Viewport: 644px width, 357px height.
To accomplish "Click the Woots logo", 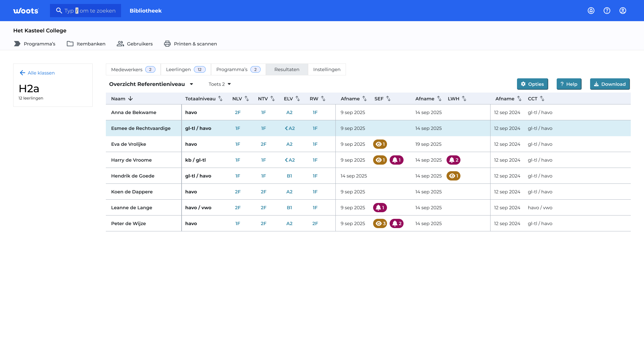I will [26, 11].
